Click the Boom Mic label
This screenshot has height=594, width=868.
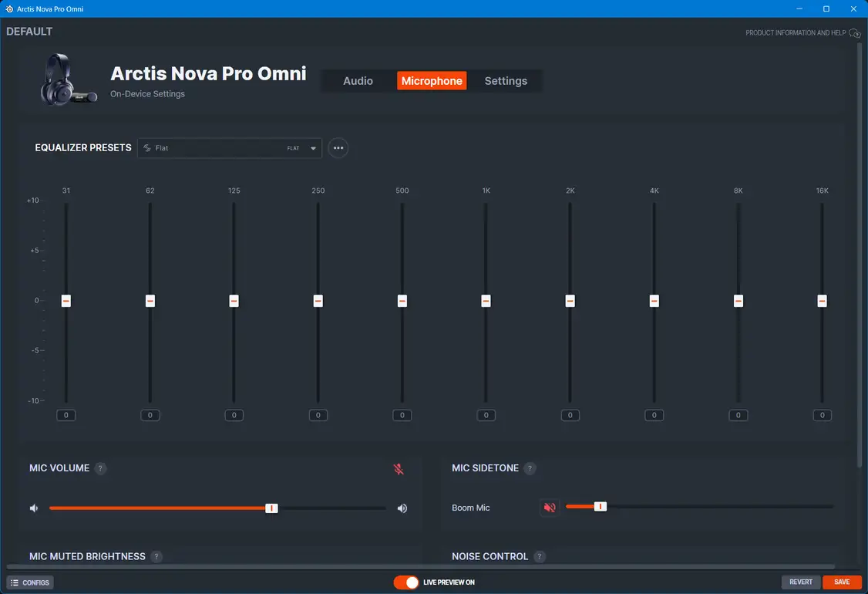(x=470, y=508)
